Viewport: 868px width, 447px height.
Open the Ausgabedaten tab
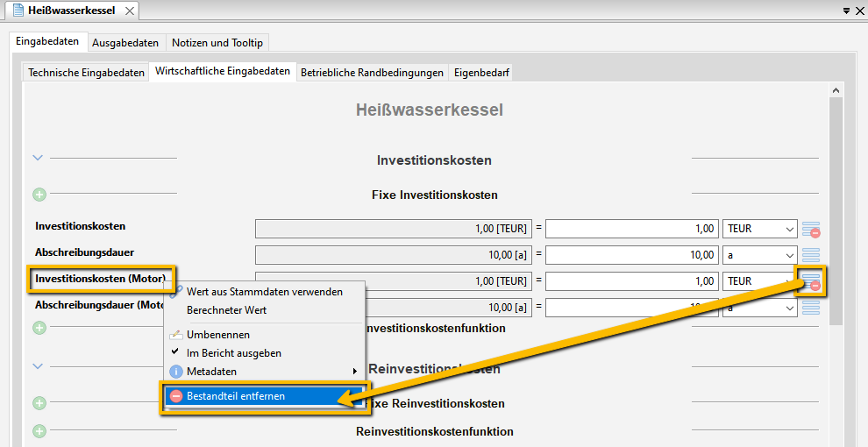tap(125, 42)
